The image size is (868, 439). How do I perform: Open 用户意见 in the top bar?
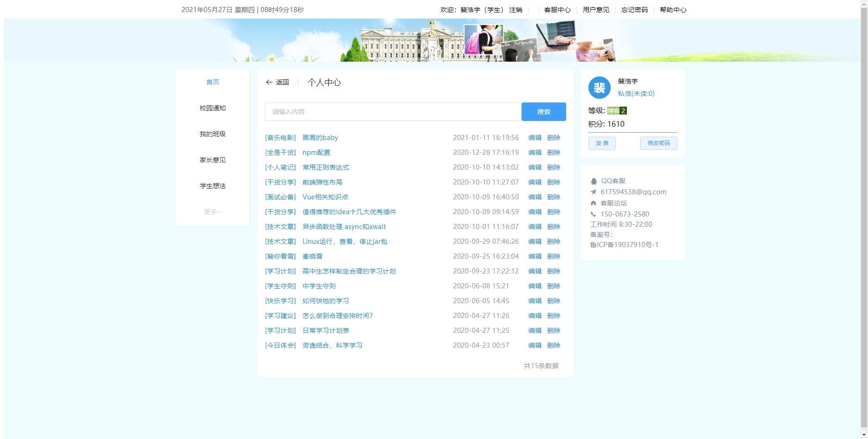click(596, 10)
